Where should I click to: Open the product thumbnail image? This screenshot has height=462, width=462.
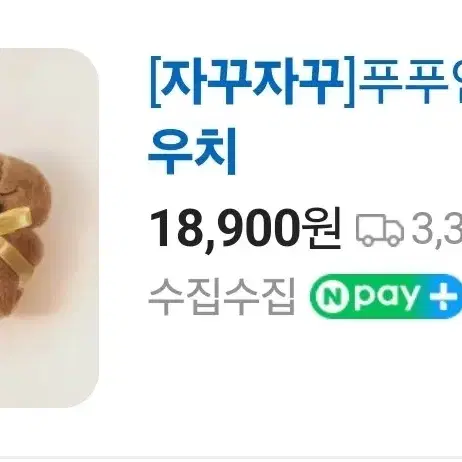click(x=49, y=229)
